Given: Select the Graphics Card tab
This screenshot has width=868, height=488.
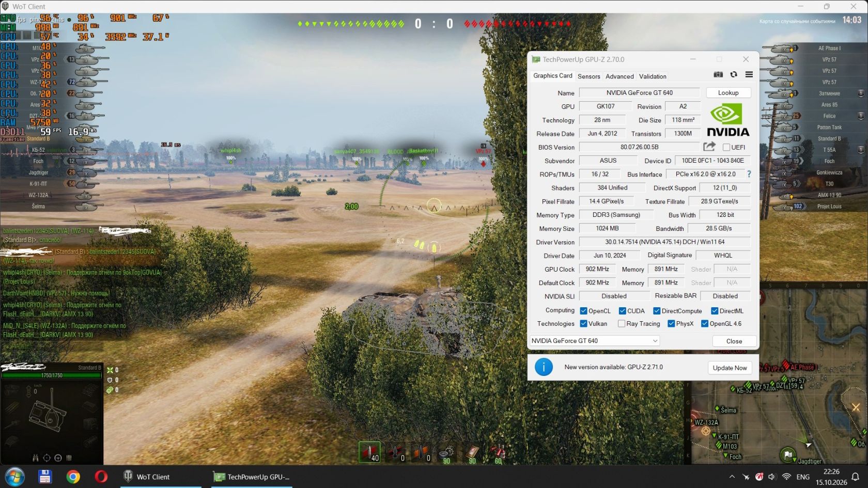Looking at the screenshot, I should (x=553, y=76).
